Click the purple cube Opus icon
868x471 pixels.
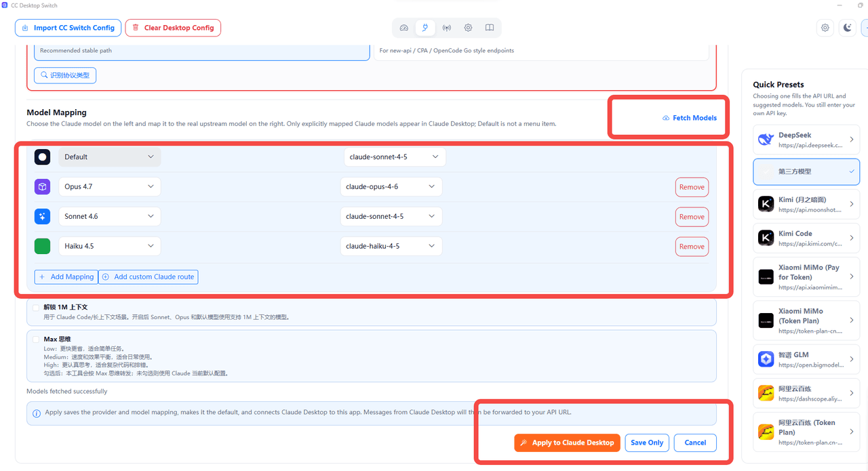point(43,186)
